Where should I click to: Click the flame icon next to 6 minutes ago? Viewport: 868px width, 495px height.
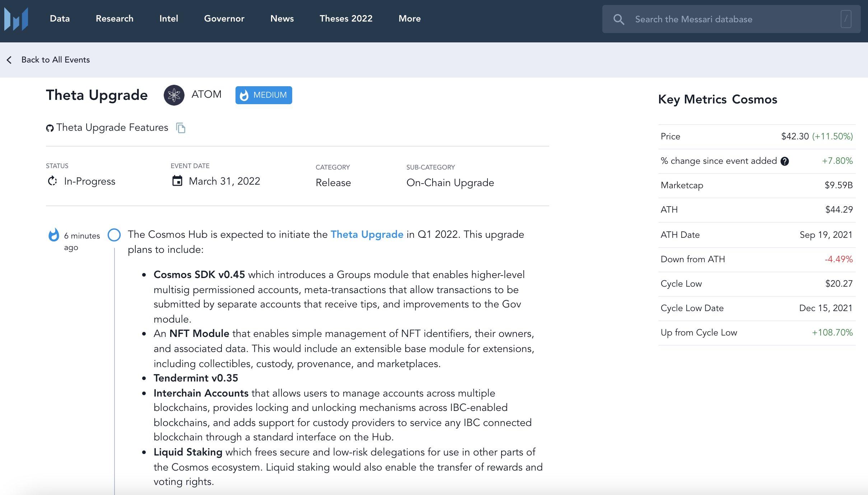54,235
